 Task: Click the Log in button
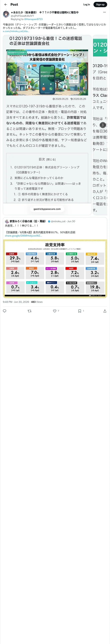pos(86,5)
